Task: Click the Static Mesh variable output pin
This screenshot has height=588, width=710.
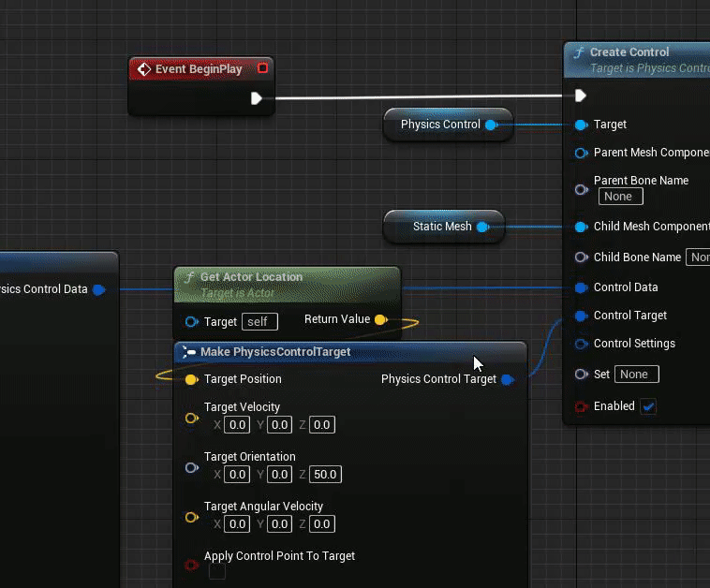Action: (483, 227)
